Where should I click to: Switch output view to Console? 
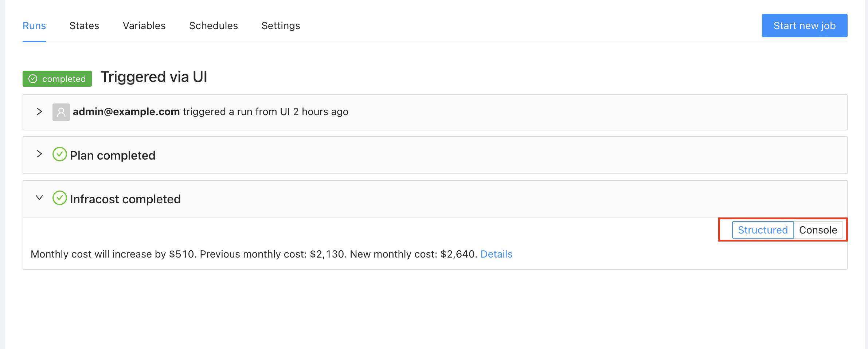pyautogui.click(x=818, y=230)
